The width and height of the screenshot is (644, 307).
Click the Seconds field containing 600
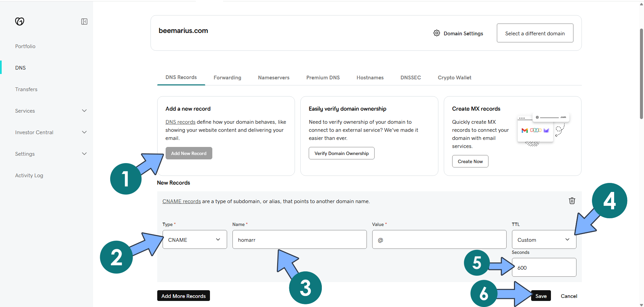(544, 267)
